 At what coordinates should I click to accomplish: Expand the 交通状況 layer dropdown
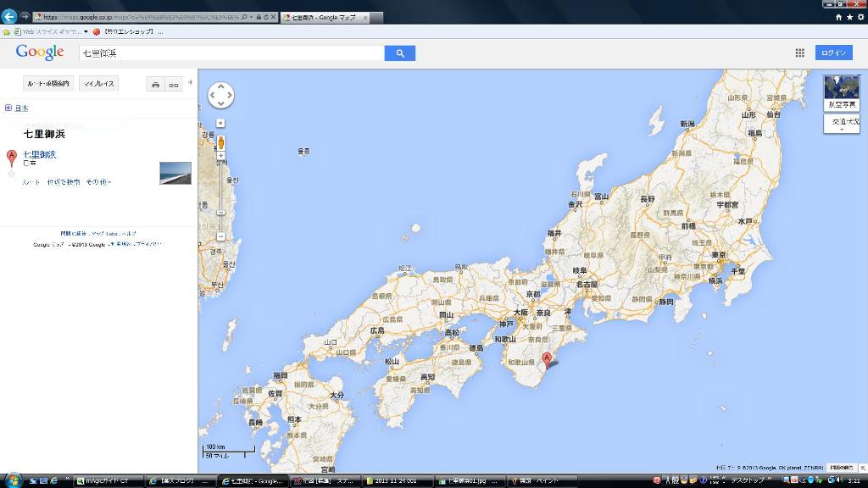(841, 124)
